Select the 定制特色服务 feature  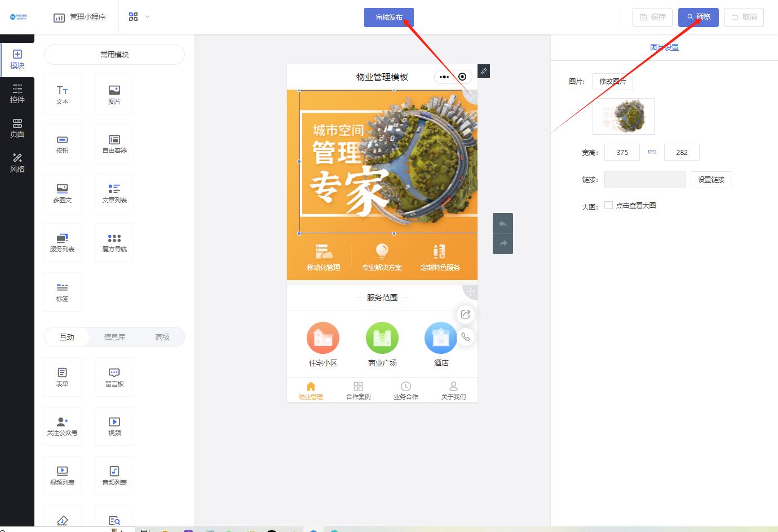(440, 257)
